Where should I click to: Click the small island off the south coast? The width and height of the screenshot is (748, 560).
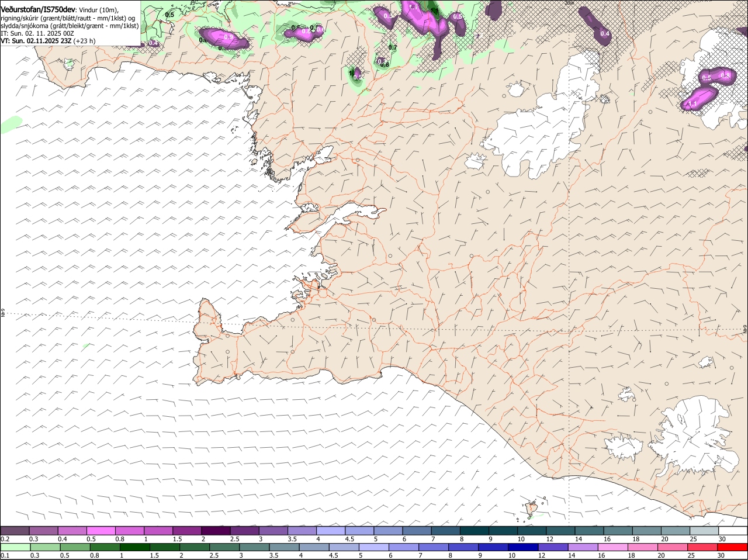[x=532, y=509]
